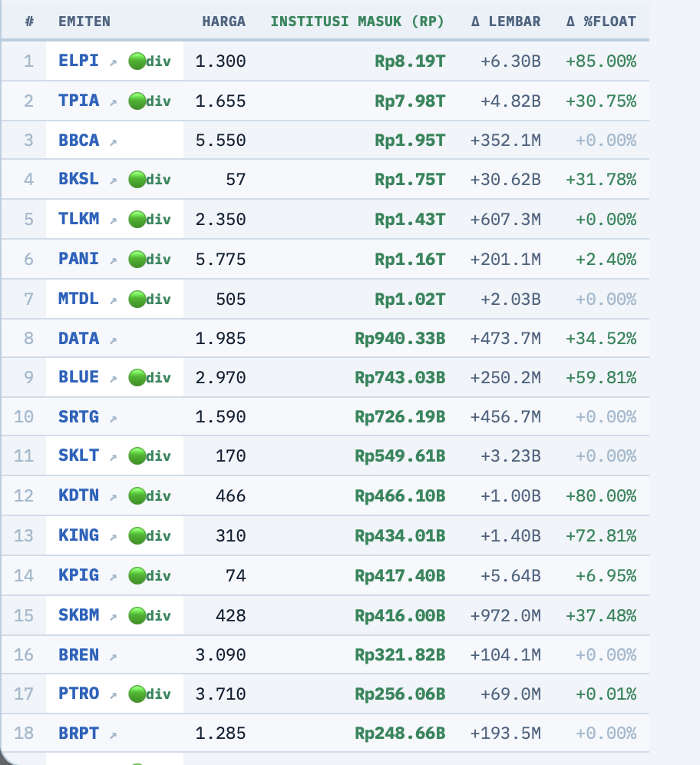700x765 pixels.
Task: Open the external link arrow next to MTDL
Action: click(x=113, y=300)
